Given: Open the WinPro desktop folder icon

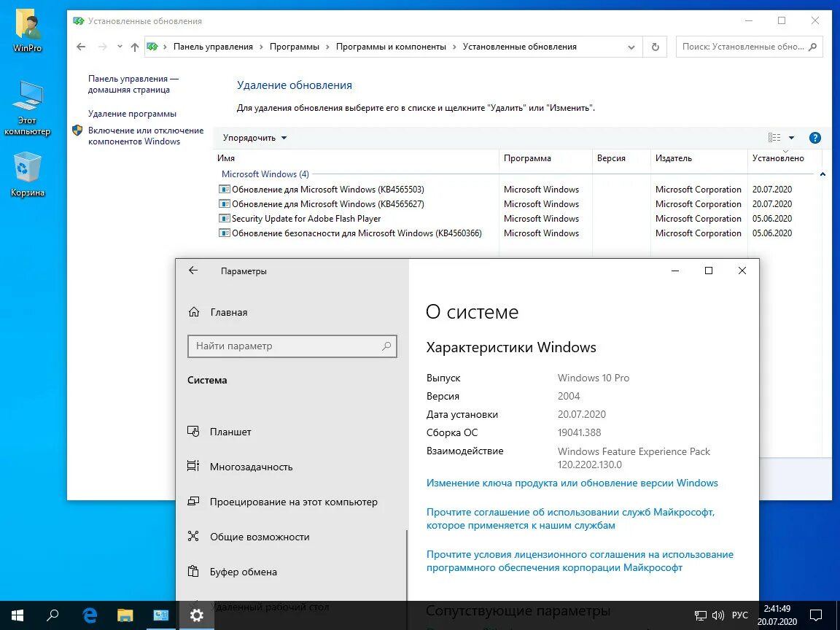Looking at the screenshot, I should [27, 29].
